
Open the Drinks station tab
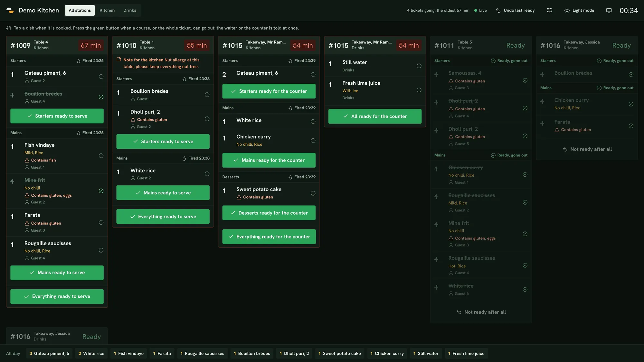point(130,10)
